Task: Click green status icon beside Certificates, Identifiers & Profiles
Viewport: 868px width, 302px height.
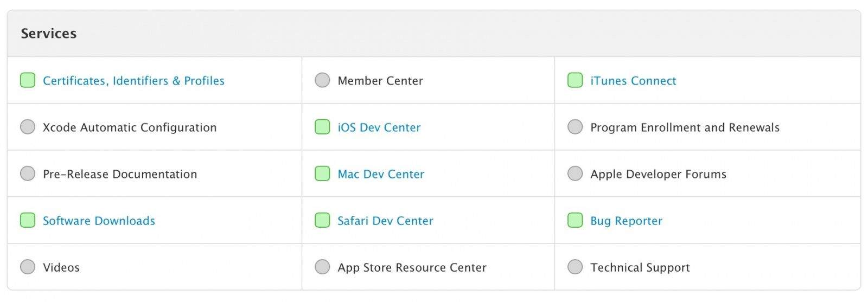Action: pos(28,81)
